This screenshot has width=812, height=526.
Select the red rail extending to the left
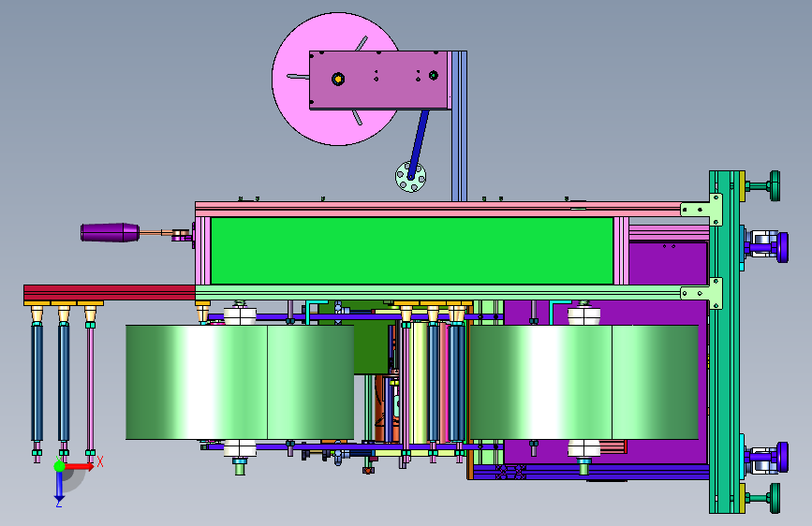[110, 293]
